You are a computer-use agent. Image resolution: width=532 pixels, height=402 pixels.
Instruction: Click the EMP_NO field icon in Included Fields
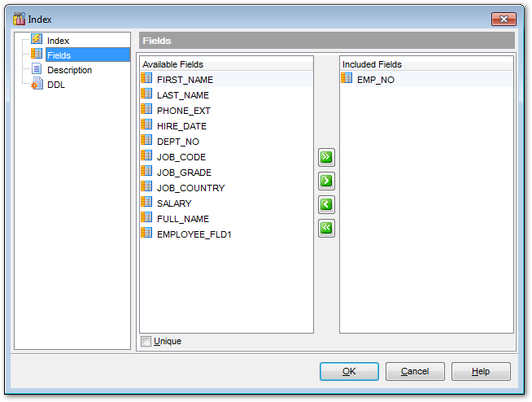(x=347, y=79)
